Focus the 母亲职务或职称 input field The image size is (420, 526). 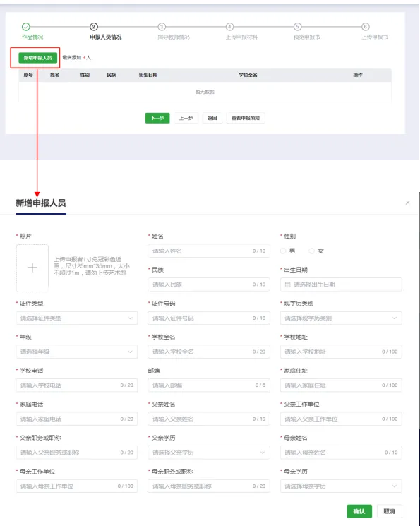(x=209, y=486)
